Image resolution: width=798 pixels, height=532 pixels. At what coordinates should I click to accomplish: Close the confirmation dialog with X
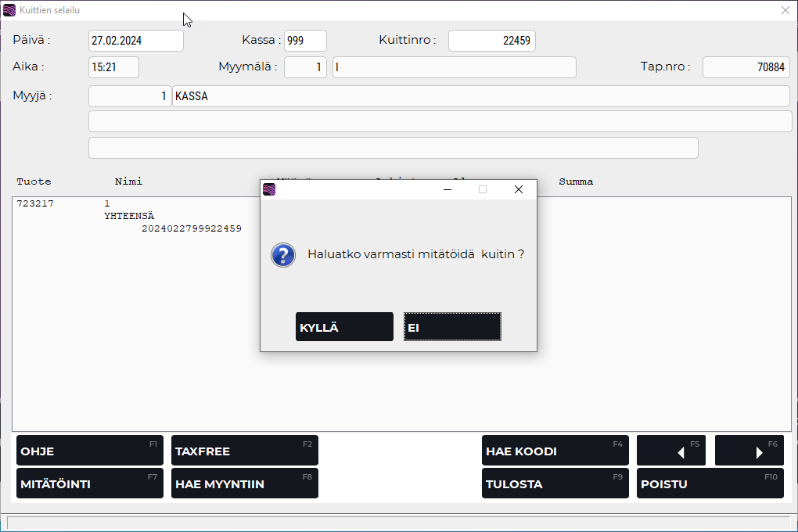click(x=518, y=189)
